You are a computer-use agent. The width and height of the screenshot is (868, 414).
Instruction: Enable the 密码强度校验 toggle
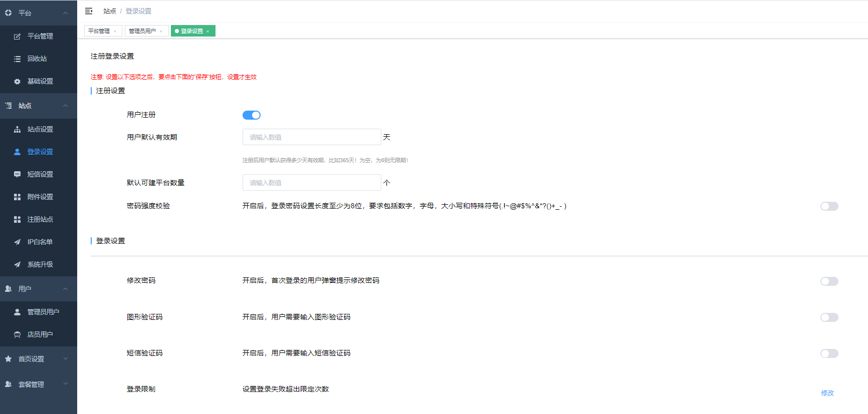(829, 206)
